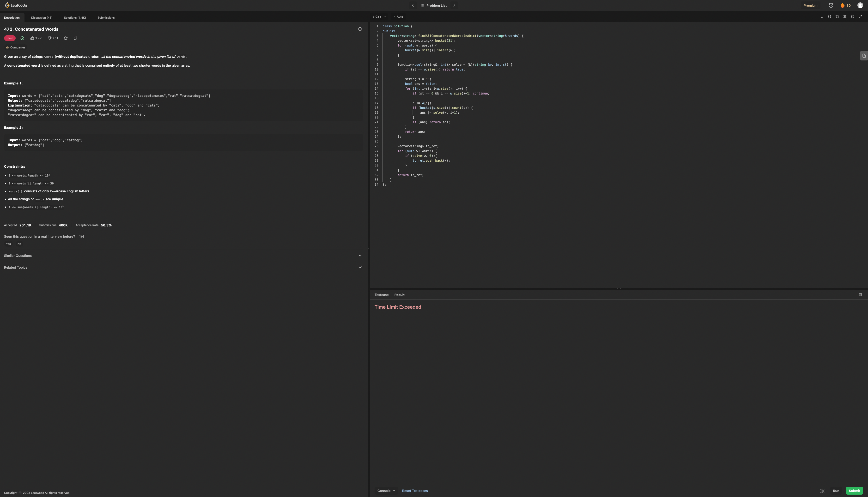The height and width of the screenshot is (497, 868).
Task: Open editor keyboard shortcuts icon
Action: pos(845,17)
